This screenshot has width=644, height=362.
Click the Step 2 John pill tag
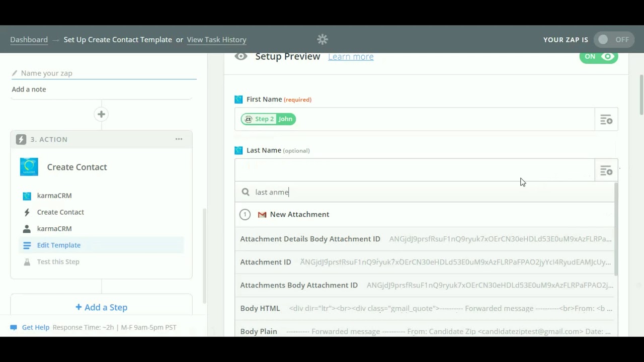coord(268,119)
